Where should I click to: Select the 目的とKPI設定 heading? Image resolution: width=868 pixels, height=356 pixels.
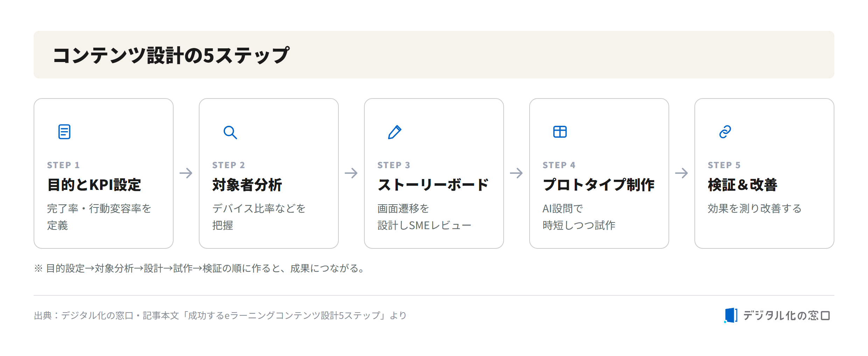94,185
